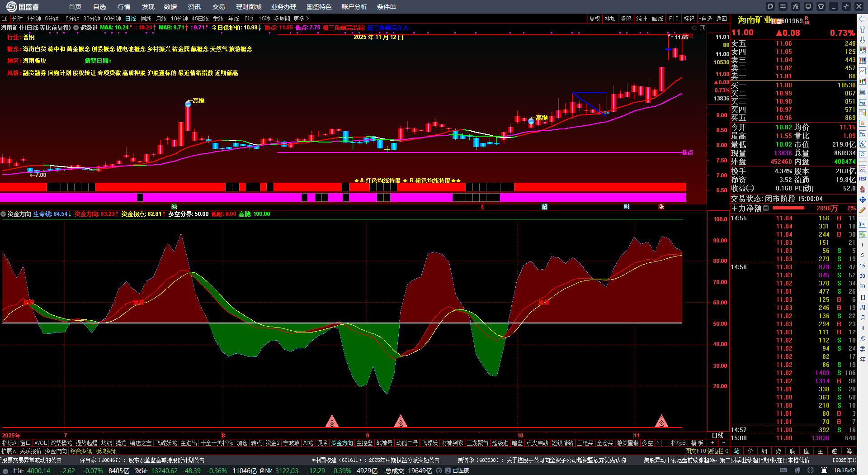Toggle 多股 multi-stock view
Image resolution: width=868 pixels, height=475 pixels.
click(x=626, y=19)
